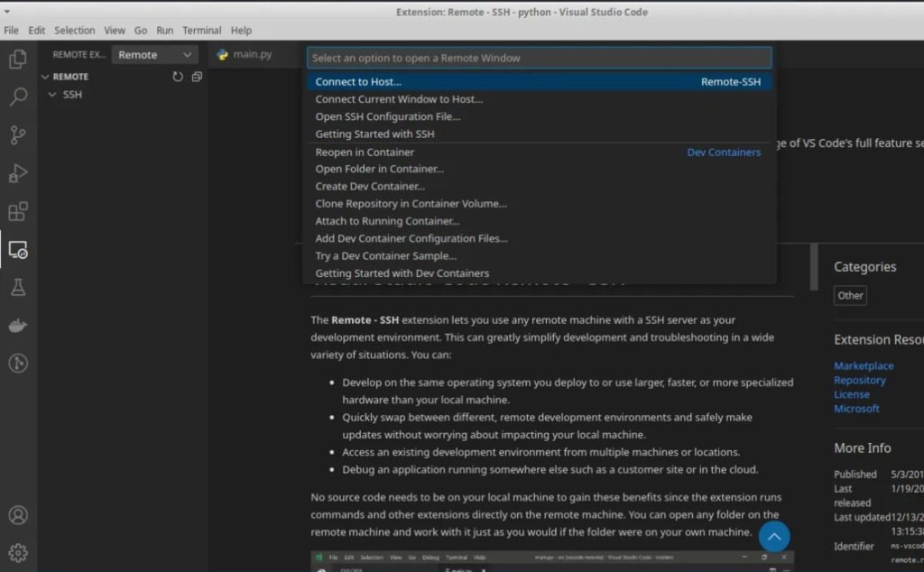Choose Add Dev Container Configuration Files...
The height and width of the screenshot is (572, 924).
click(x=540, y=238)
